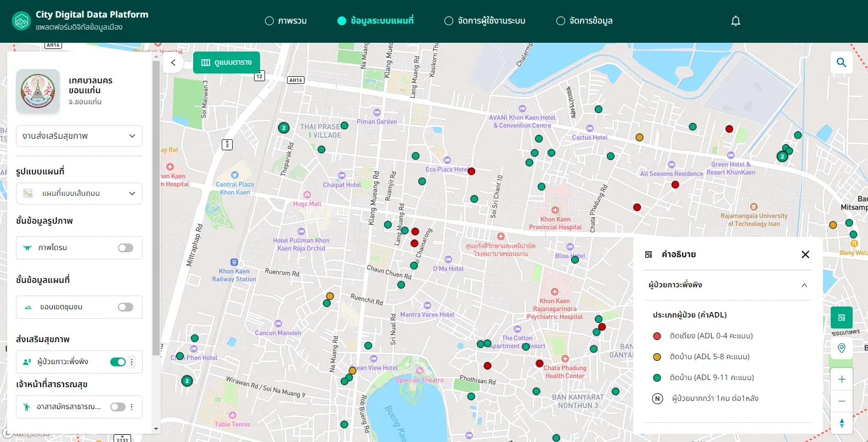Open the งานส่งเสริมสุขภาพ dropdown
This screenshot has width=868, height=442.
(x=79, y=136)
